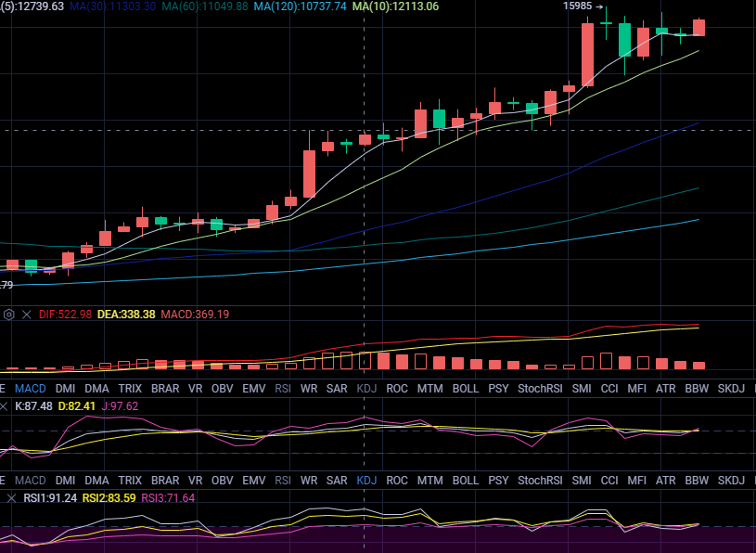Select WR in the MACD-highlighted indicator row

click(x=309, y=389)
